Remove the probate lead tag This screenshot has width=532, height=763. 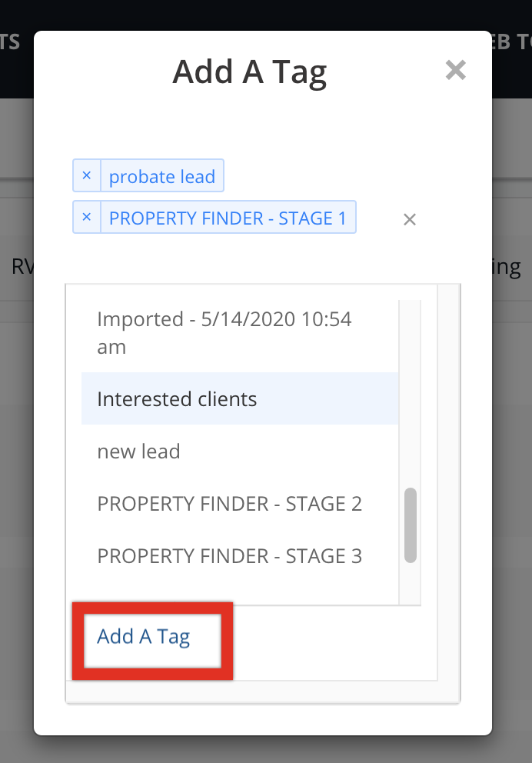coord(86,176)
